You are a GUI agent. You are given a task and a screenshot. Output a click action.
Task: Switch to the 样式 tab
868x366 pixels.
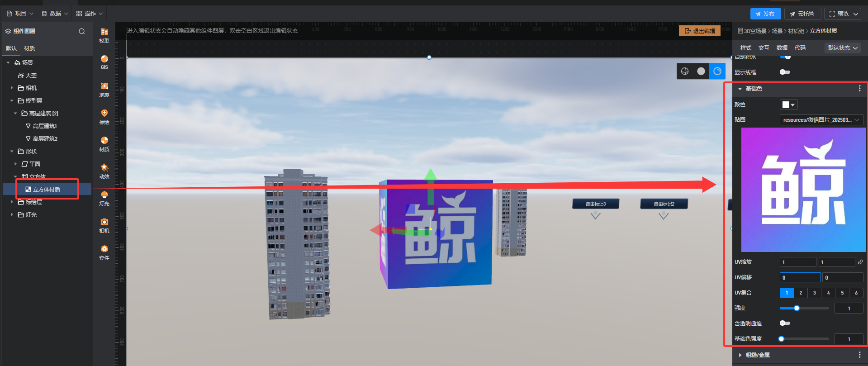click(746, 48)
